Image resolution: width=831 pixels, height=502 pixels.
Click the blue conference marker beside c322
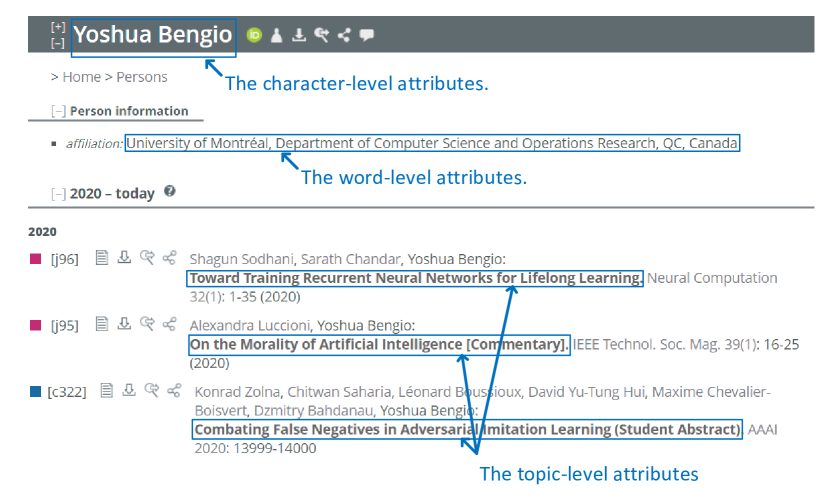[36, 391]
